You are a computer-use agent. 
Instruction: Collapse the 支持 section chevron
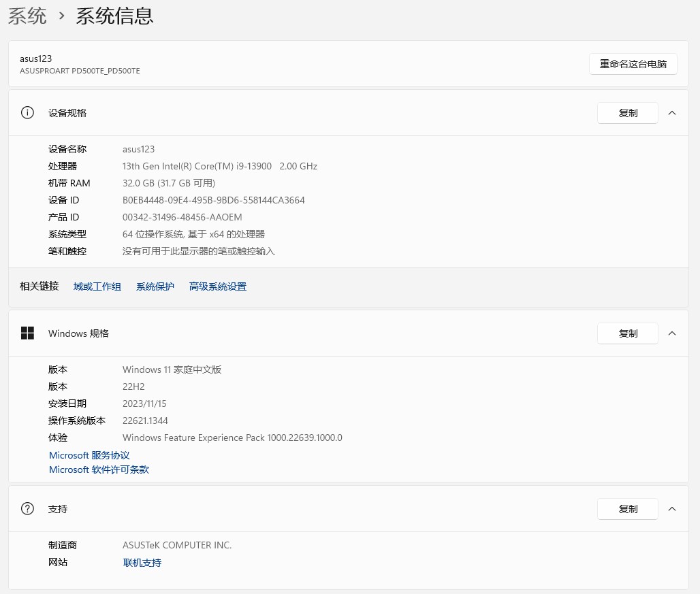(672, 509)
